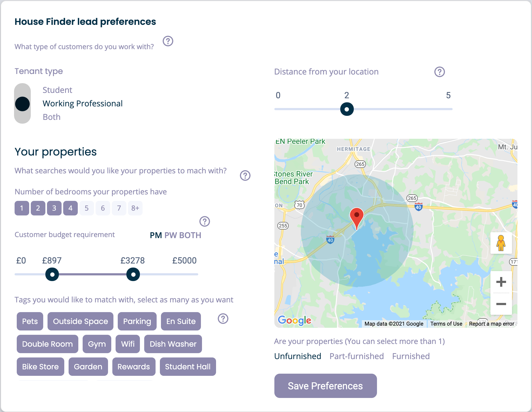Toggle the Pets tag
The image size is (532, 412).
30,321
